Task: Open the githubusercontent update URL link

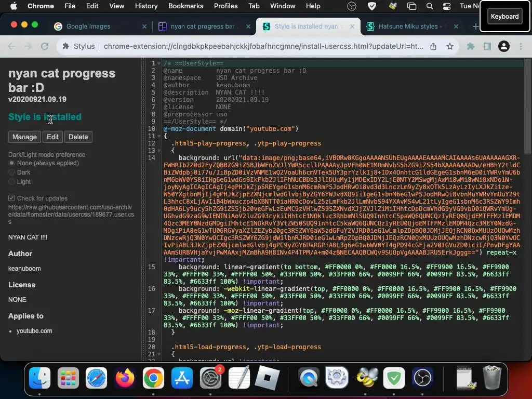Action: coord(71,215)
